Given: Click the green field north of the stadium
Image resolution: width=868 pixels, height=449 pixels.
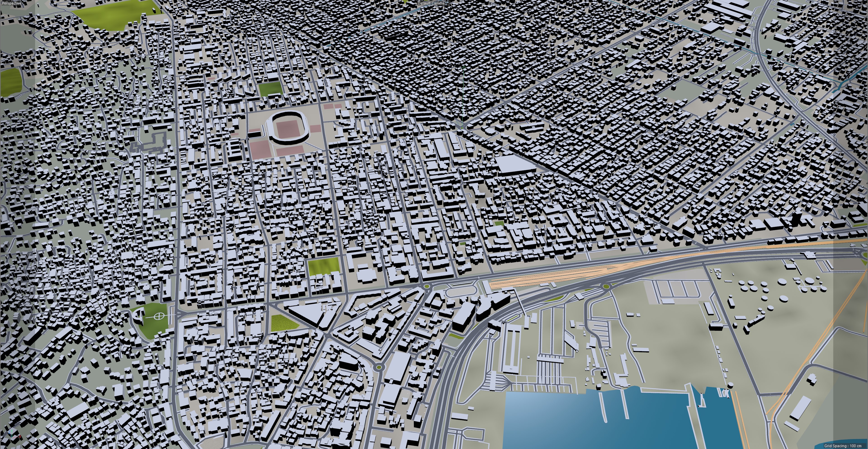Looking at the screenshot, I should 270,88.
